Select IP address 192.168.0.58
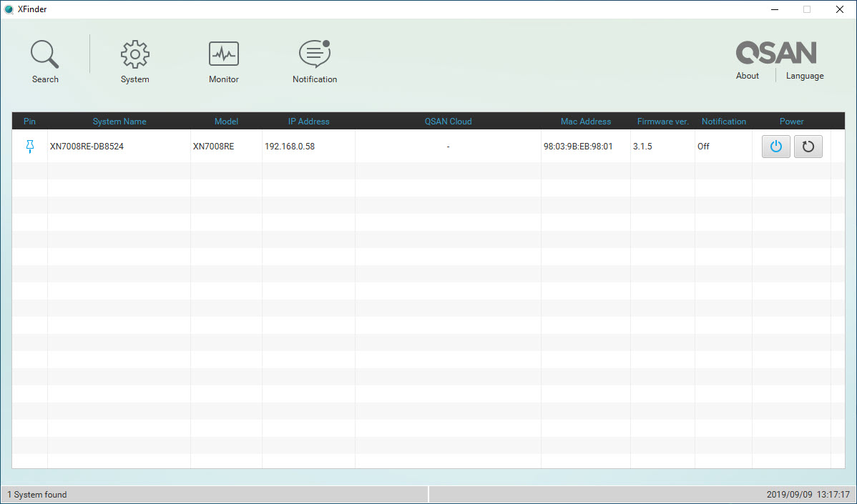 tap(290, 147)
